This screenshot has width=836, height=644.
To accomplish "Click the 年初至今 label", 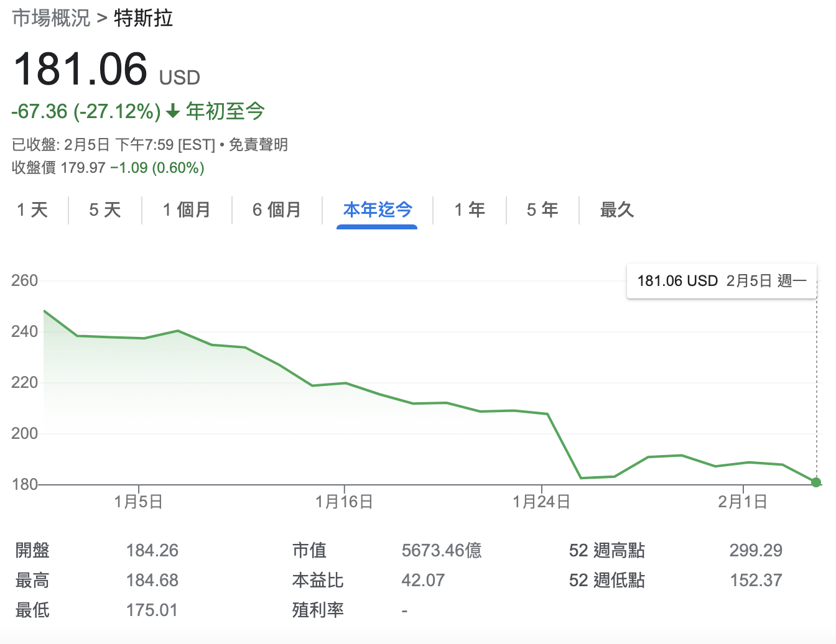I will coord(225,112).
